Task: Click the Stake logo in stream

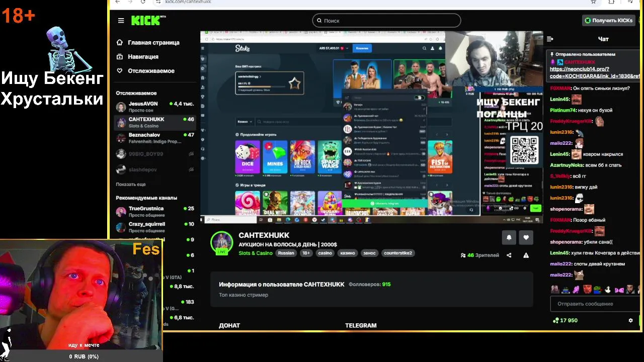Action: 242,48
